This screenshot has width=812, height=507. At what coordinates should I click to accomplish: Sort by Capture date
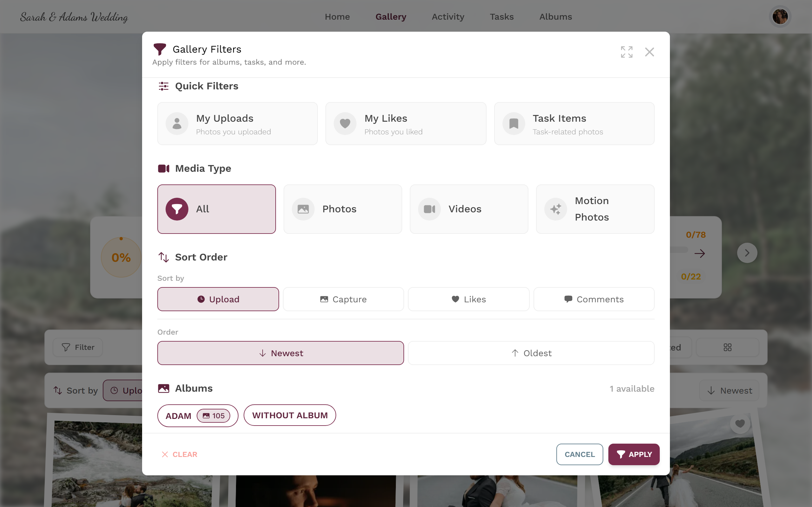(x=343, y=299)
